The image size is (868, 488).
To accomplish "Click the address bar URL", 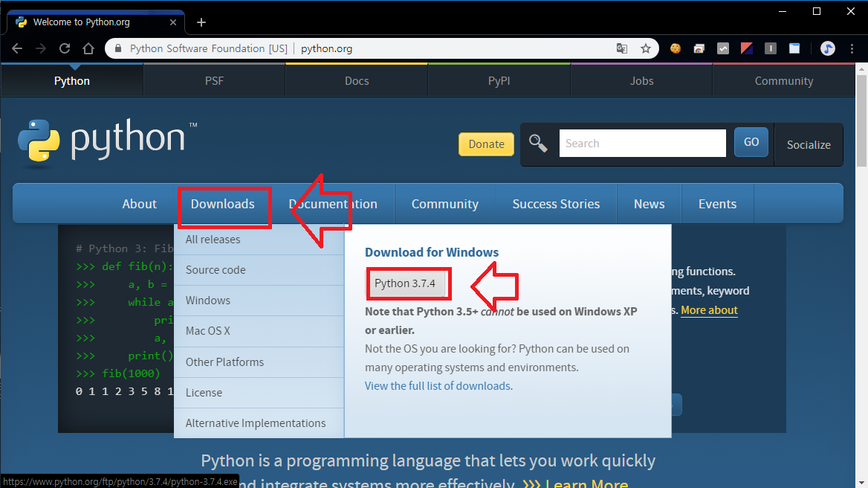I will 326,49.
